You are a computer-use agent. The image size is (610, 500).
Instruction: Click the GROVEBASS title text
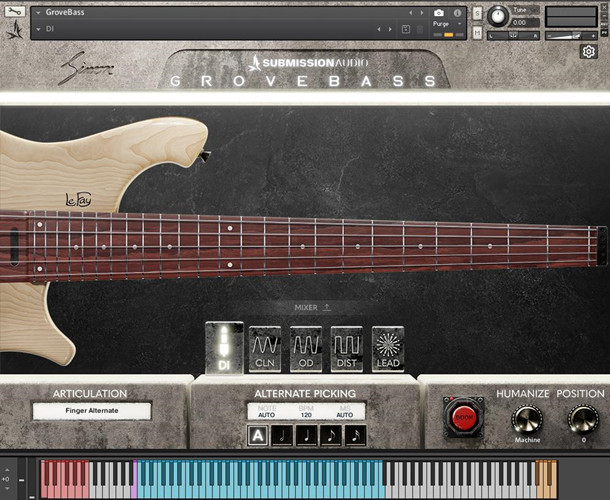(303, 81)
